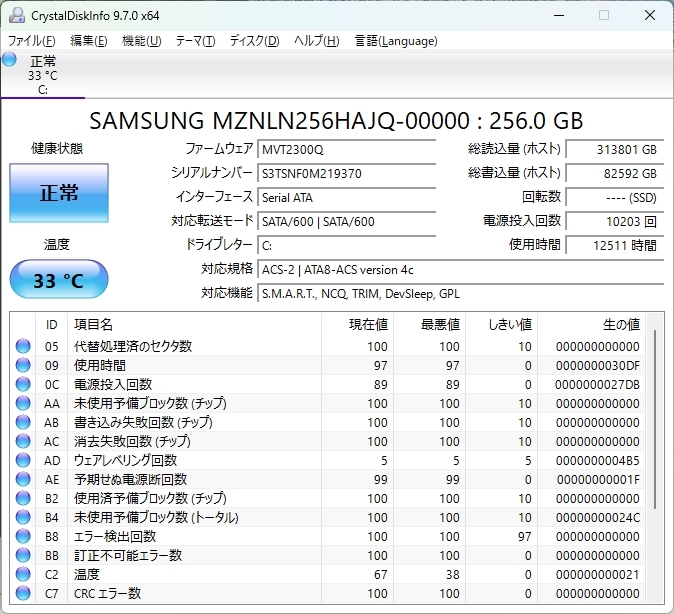Click the status icon for row B4
This screenshot has height=614, width=674.
(23, 517)
